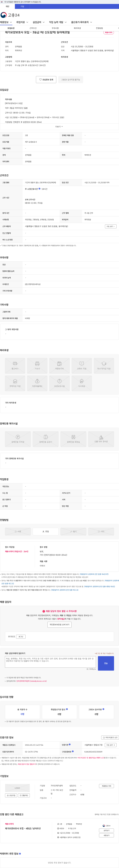This screenshot has height=868, width=119.
Task: Click the 고용24 입사지원 불가능 button
Action: 71,80
